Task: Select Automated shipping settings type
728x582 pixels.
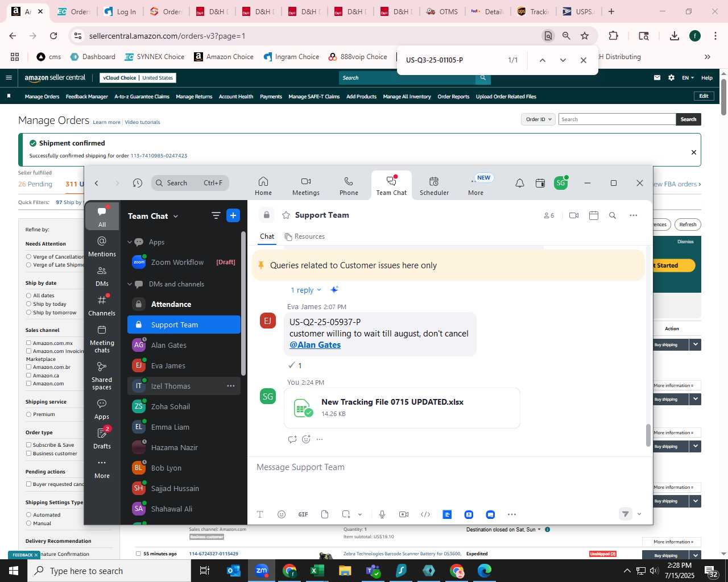Action: coord(28,515)
